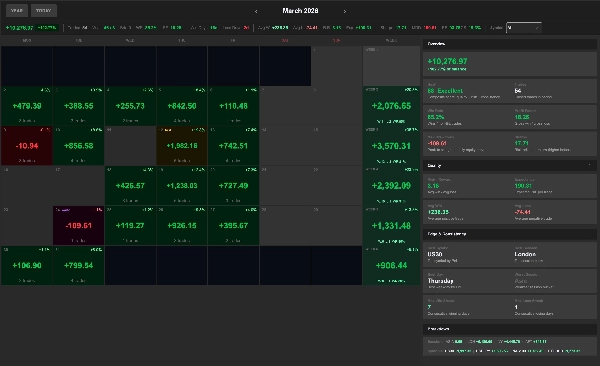Open day with +255.73 profit
The image size is (600, 366).
click(130, 106)
